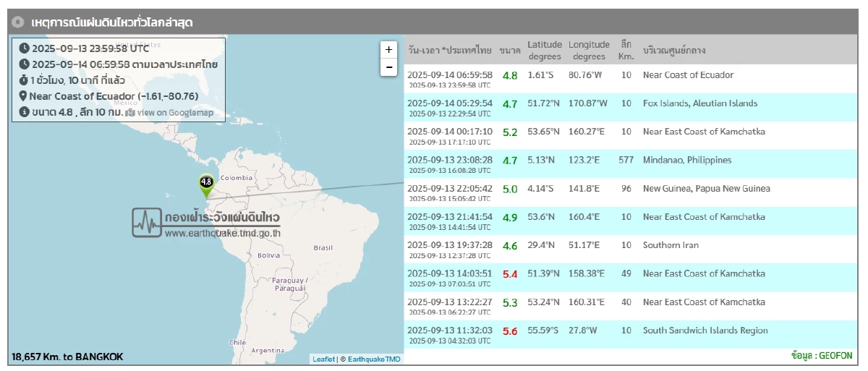Click the Bolivia label on the map
Viewport: 868px width, 371px height.
[x=269, y=255]
